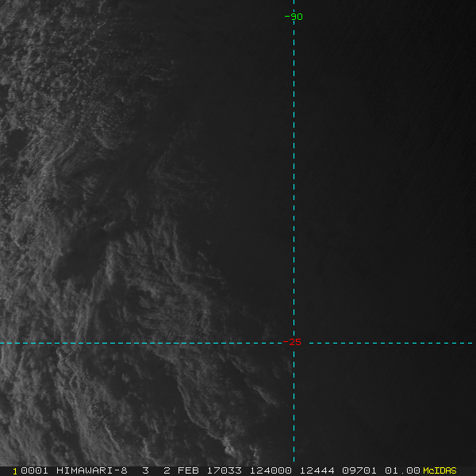Screen dimensions: 476x476
Task: Click the red -25 latitude label
Action: tap(293, 343)
